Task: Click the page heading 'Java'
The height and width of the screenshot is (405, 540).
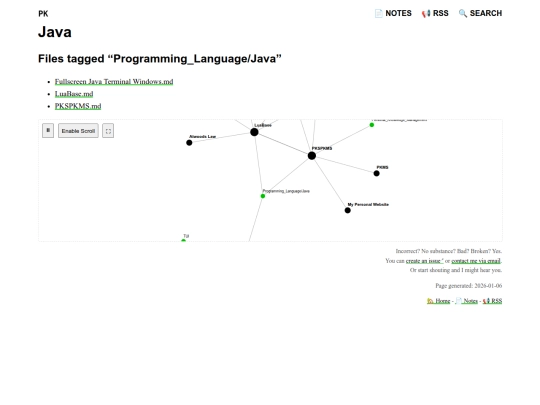Action: click(55, 32)
